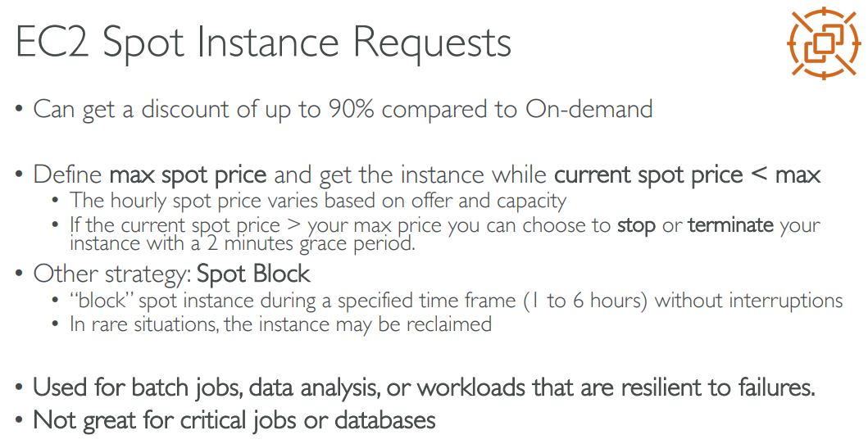The height and width of the screenshot is (444, 868).
Task: Click the word "Define" in second bullet
Action: (68, 174)
